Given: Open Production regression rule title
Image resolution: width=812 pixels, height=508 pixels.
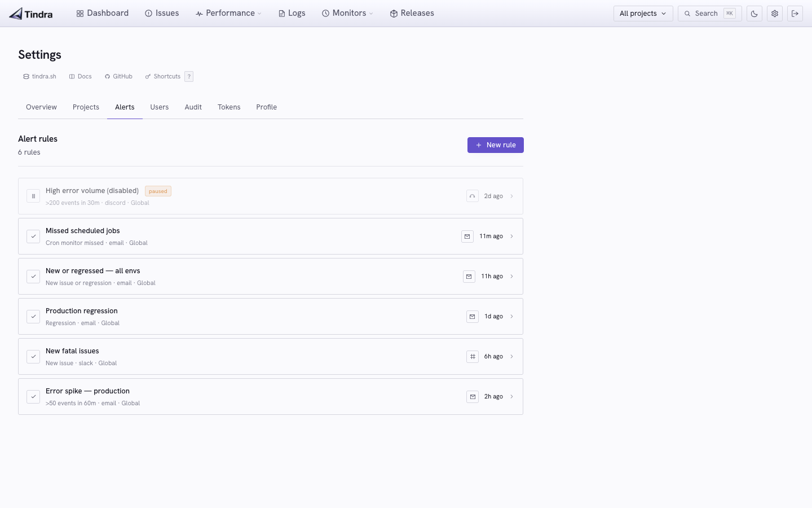Looking at the screenshot, I should point(82,311).
